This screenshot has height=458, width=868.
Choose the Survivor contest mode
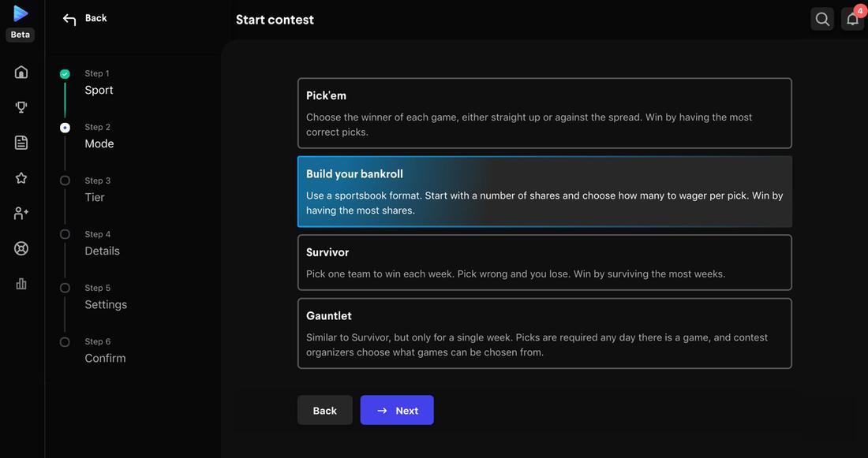(544, 262)
